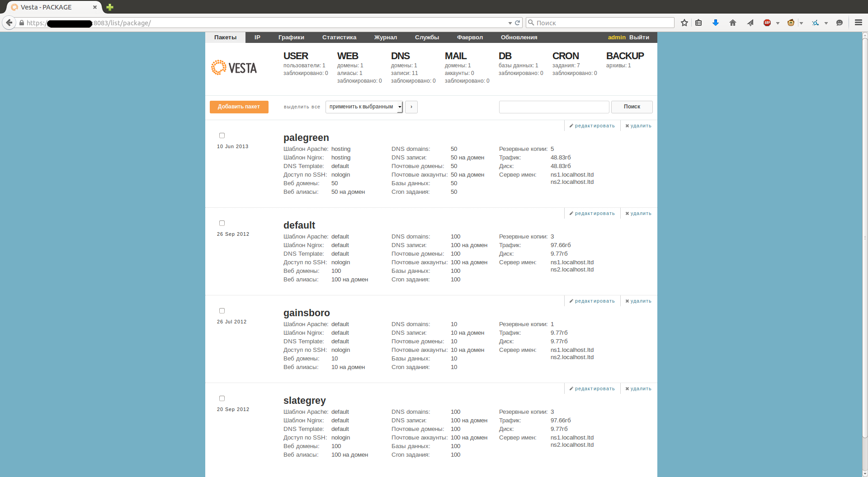The image size is (868, 477).
Task: Focus the package search input field
Action: click(554, 107)
